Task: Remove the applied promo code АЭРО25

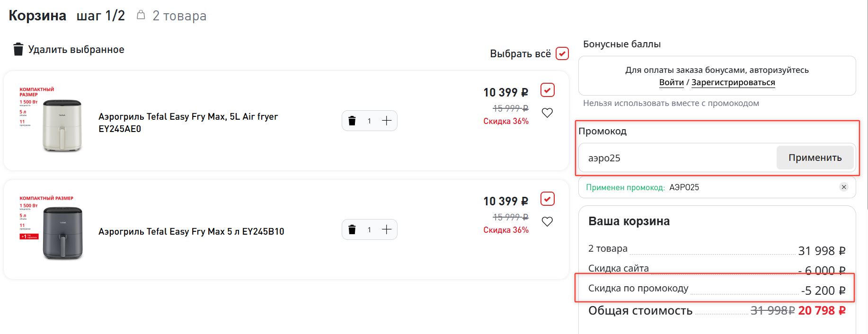Action: pos(844,187)
